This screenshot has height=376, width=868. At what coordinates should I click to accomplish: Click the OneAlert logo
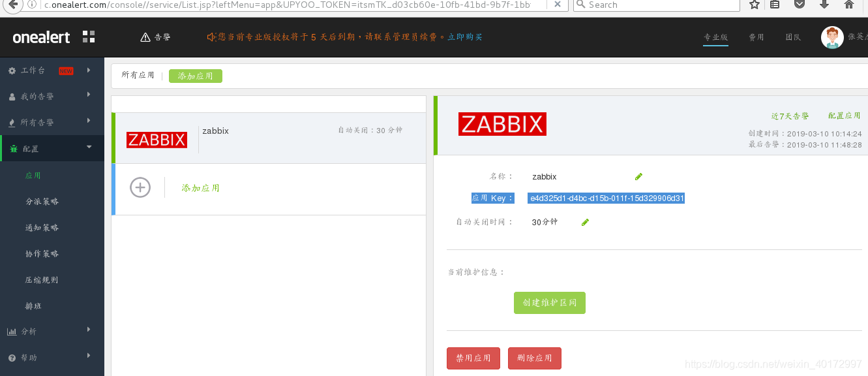pos(41,37)
